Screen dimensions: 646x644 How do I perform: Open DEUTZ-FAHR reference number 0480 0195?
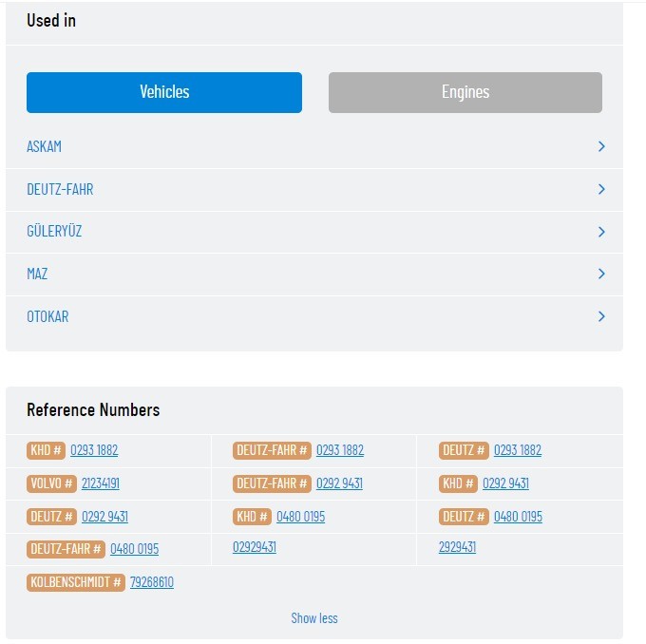click(134, 549)
